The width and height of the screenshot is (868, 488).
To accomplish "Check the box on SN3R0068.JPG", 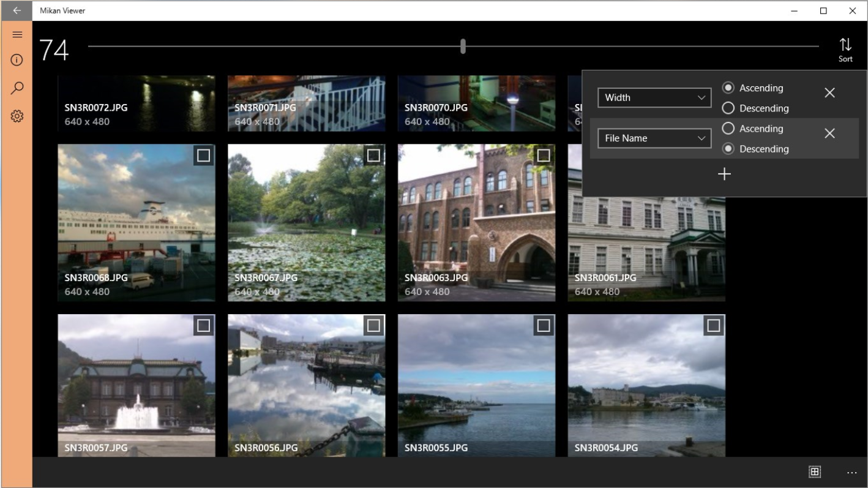I will [x=204, y=156].
